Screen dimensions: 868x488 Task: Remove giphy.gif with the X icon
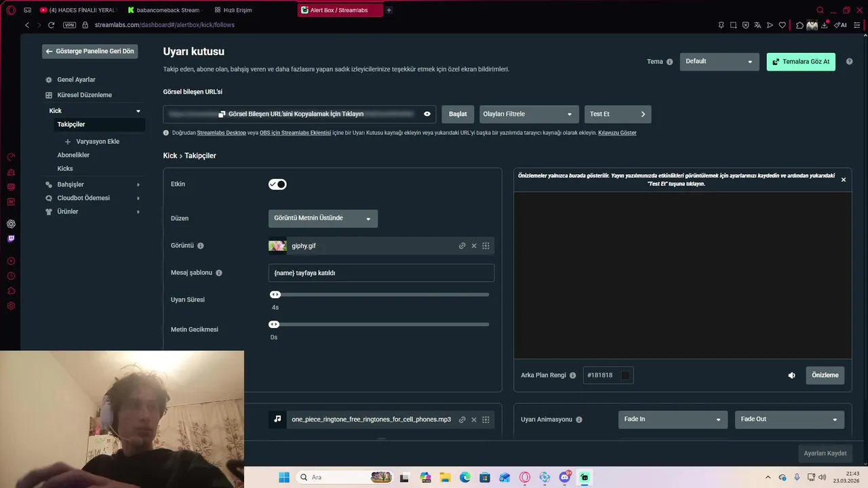pos(474,246)
